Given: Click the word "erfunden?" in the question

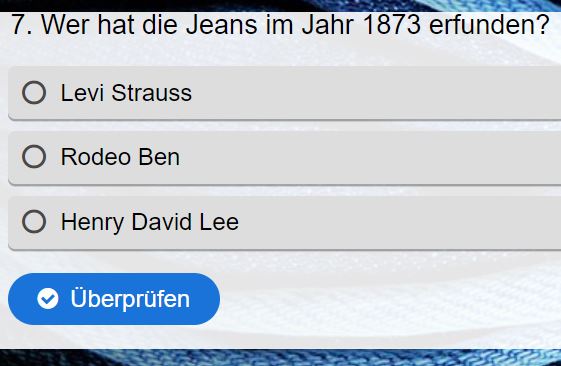Looking at the screenshot, I should [x=489, y=25].
